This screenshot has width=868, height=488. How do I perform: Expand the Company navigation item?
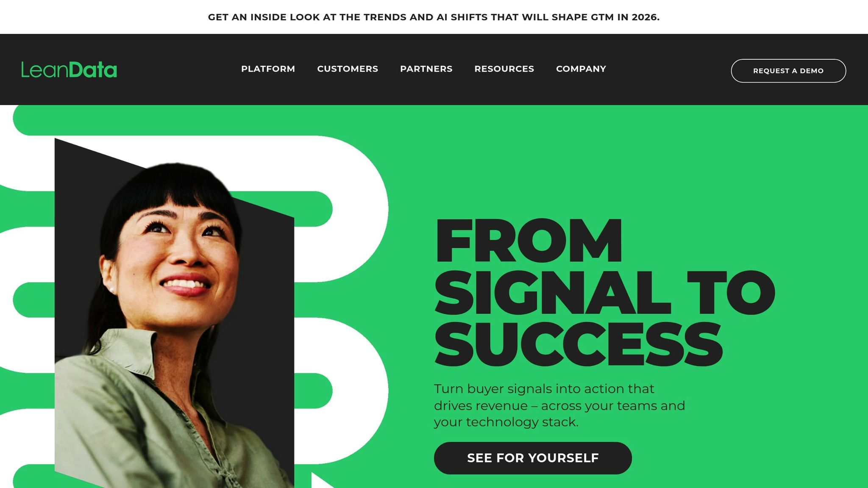pos(581,69)
